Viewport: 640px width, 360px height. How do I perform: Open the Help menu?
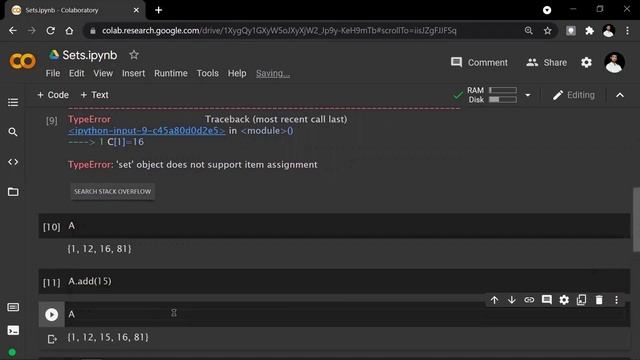click(237, 73)
